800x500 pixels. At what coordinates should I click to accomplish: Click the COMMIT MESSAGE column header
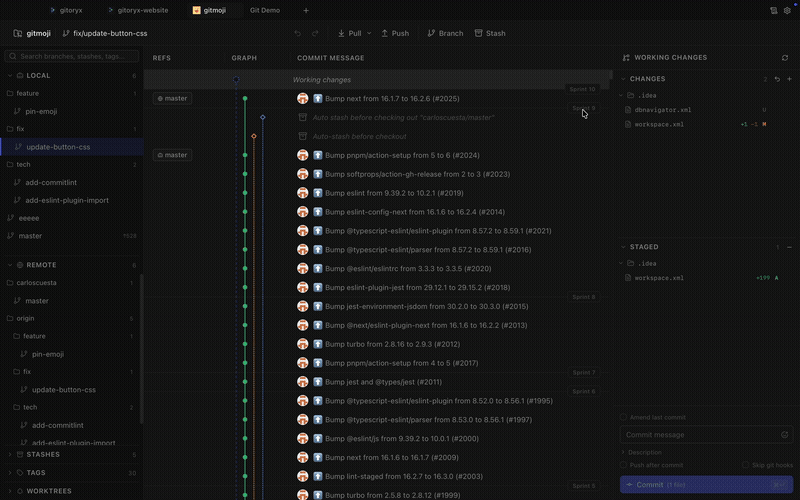click(x=331, y=58)
